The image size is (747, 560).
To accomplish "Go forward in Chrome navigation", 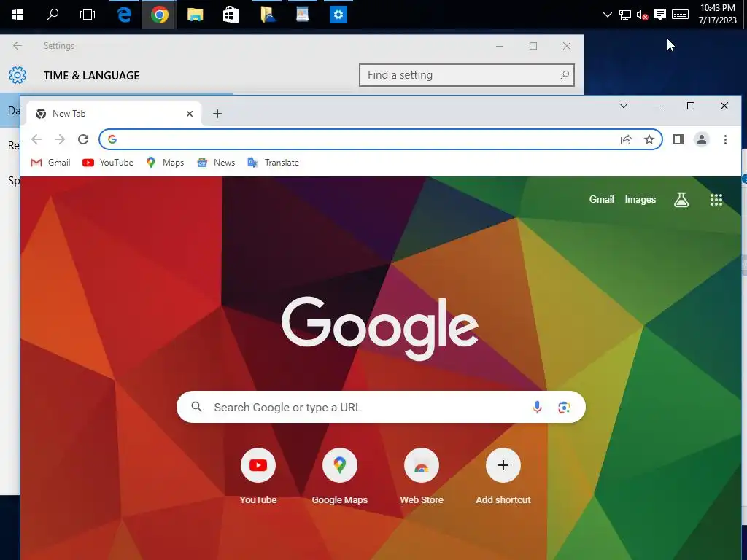I will [x=60, y=139].
